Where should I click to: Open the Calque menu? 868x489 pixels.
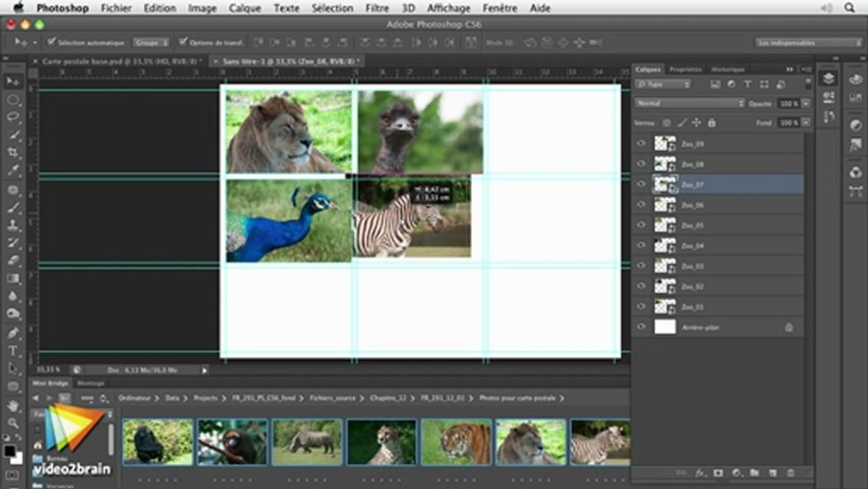pos(244,8)
